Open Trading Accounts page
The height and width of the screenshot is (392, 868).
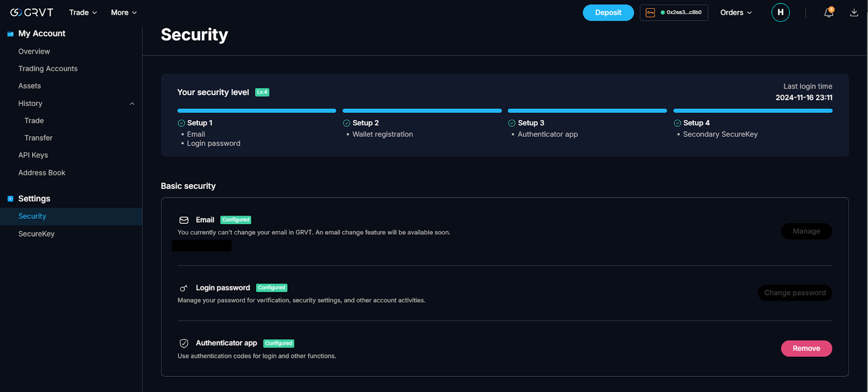coord(48,69)
